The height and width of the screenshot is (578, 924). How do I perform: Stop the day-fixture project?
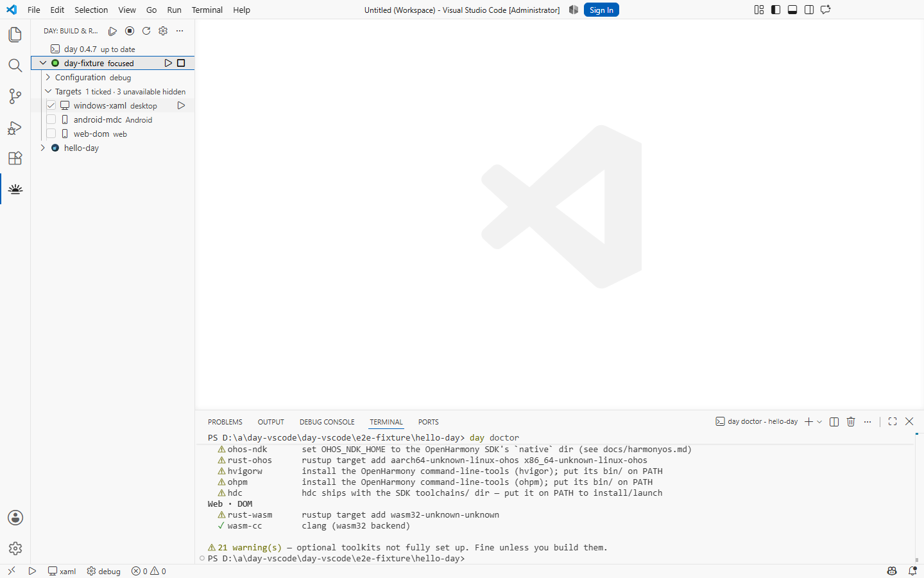[x=181, y=63]
